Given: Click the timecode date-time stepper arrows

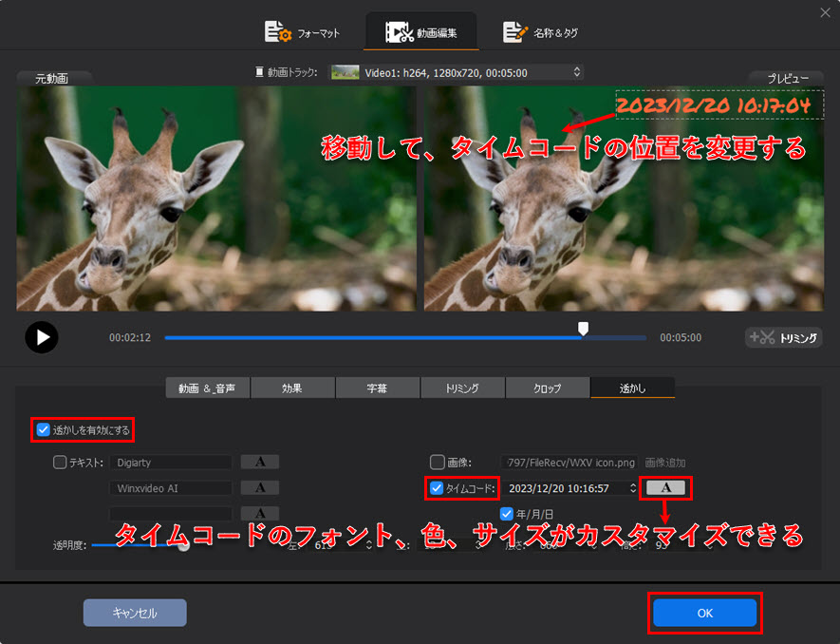Looking at the screenshot, I should [x=633, y=488].
